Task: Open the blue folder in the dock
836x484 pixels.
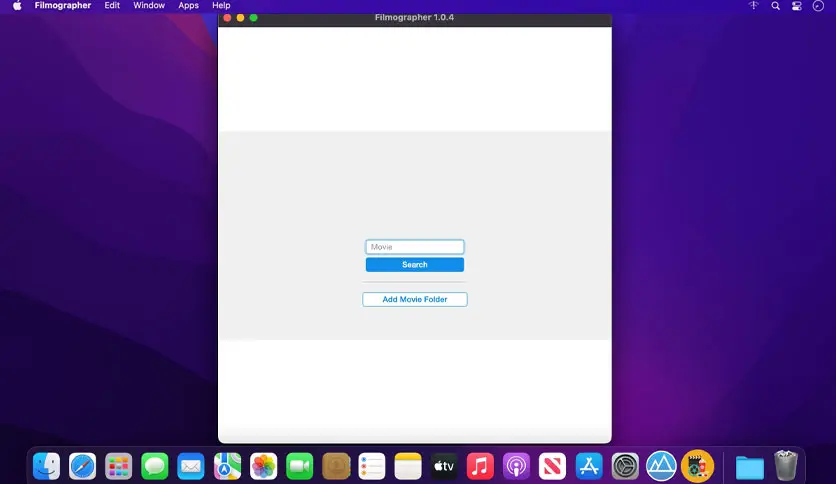Action: [x=750, y=467]
